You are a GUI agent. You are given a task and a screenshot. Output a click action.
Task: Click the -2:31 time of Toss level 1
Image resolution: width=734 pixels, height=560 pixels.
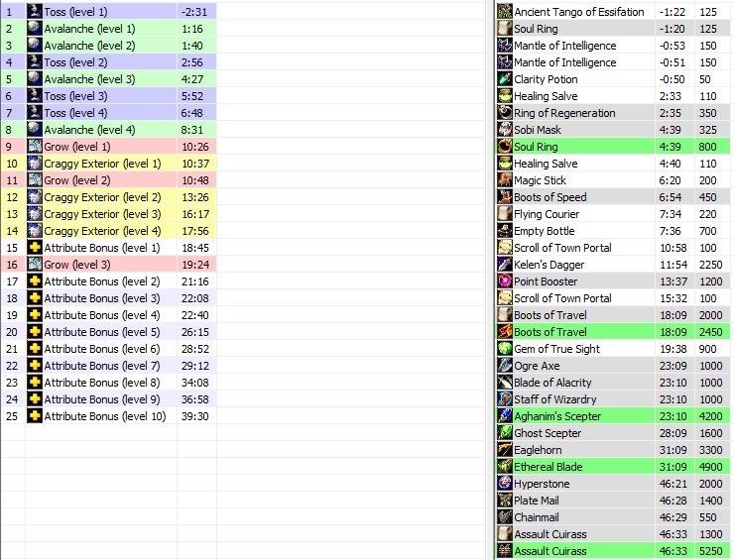193,12
